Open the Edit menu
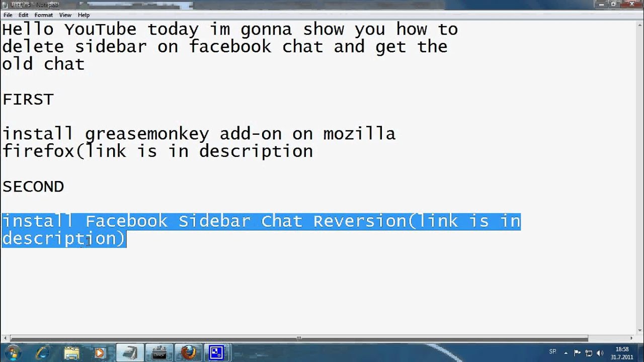 23,15
